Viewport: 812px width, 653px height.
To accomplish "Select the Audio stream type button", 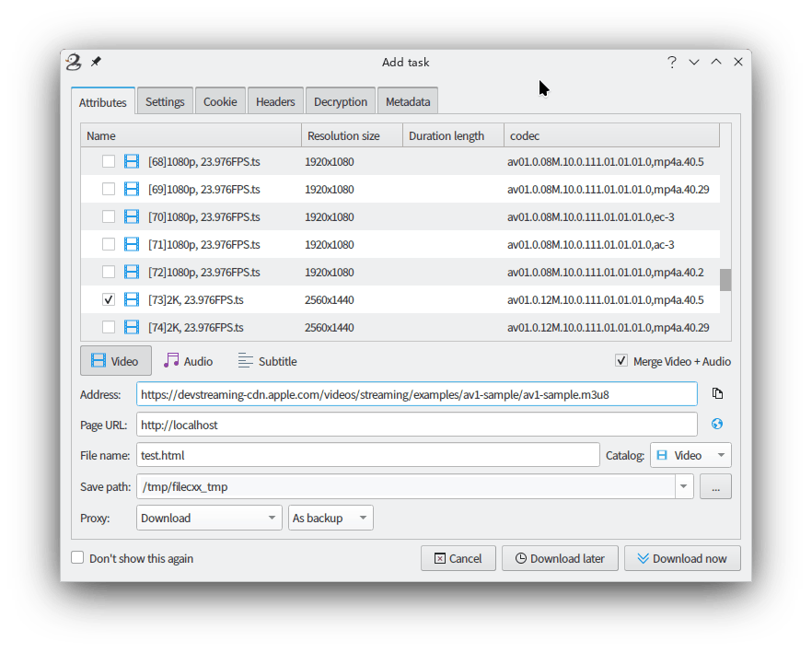I will [x=189, y=361].
